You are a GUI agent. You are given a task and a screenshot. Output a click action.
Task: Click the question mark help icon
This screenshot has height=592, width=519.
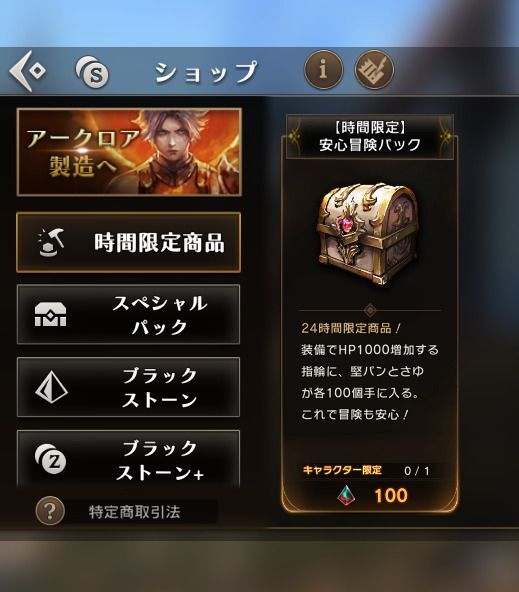[x=50, y=511]
